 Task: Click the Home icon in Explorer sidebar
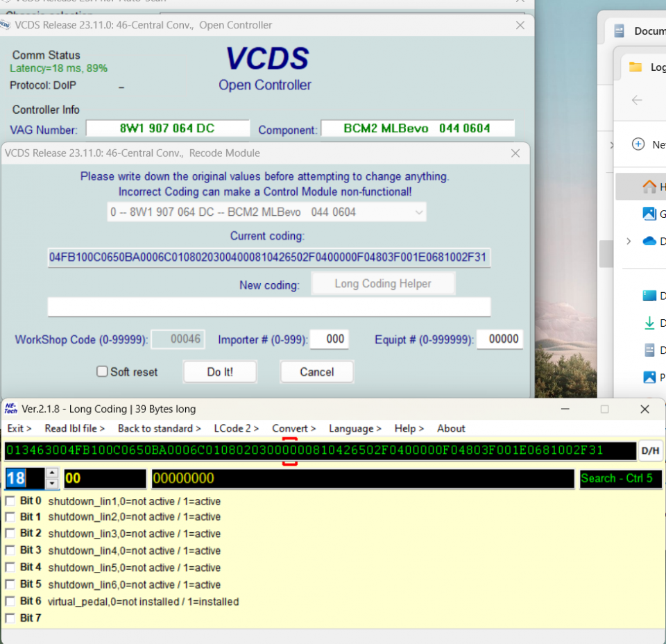pyautogui.click(x=649, y=187)
